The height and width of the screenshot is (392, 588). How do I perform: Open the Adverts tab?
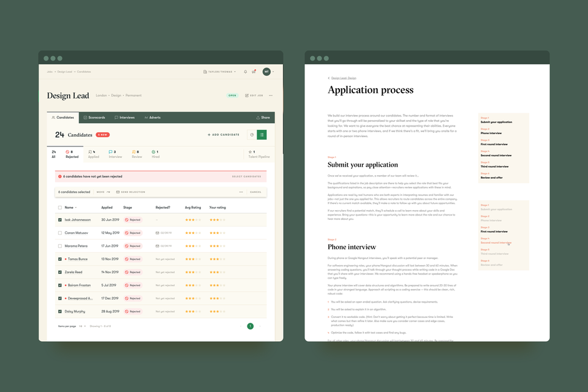(x=153, y=118)
